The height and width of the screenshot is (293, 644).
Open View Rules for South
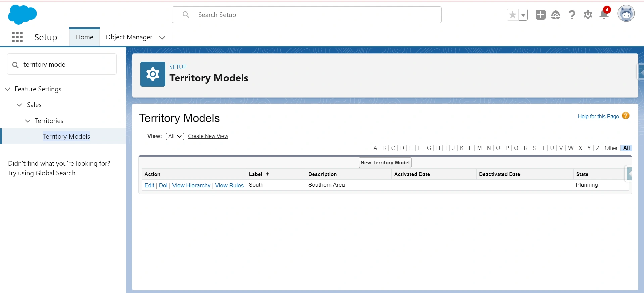tap(229, 185)
